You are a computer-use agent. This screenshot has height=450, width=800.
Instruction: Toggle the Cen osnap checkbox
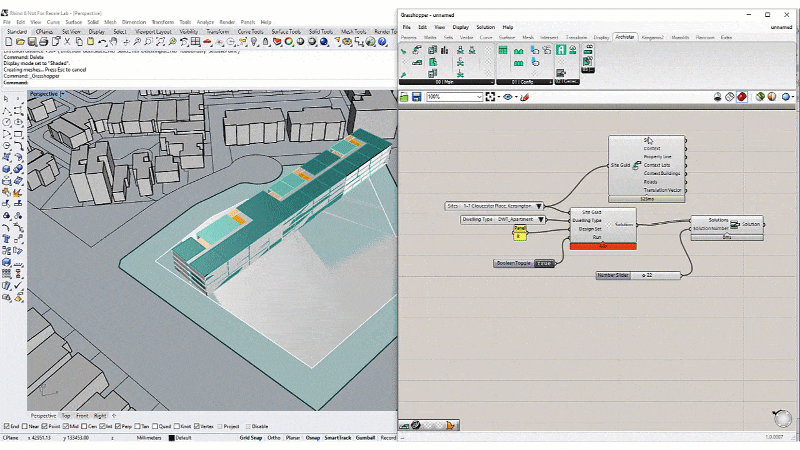pyautogui.click(x=84, y=426)
